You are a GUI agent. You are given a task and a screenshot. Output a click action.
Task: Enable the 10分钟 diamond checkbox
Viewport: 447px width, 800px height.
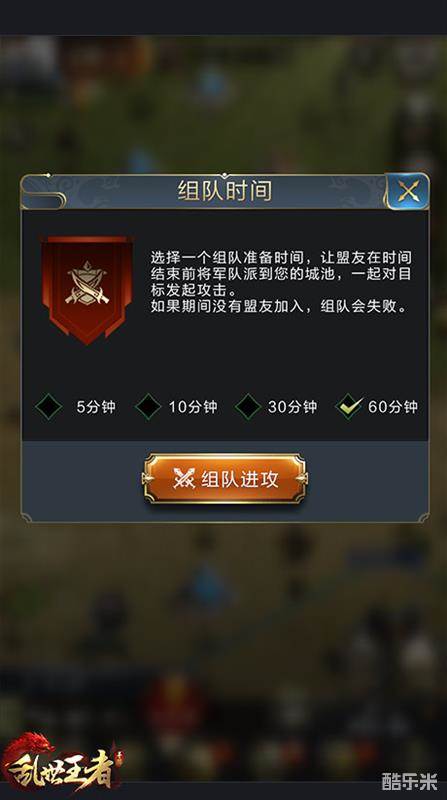pos(148,407)
